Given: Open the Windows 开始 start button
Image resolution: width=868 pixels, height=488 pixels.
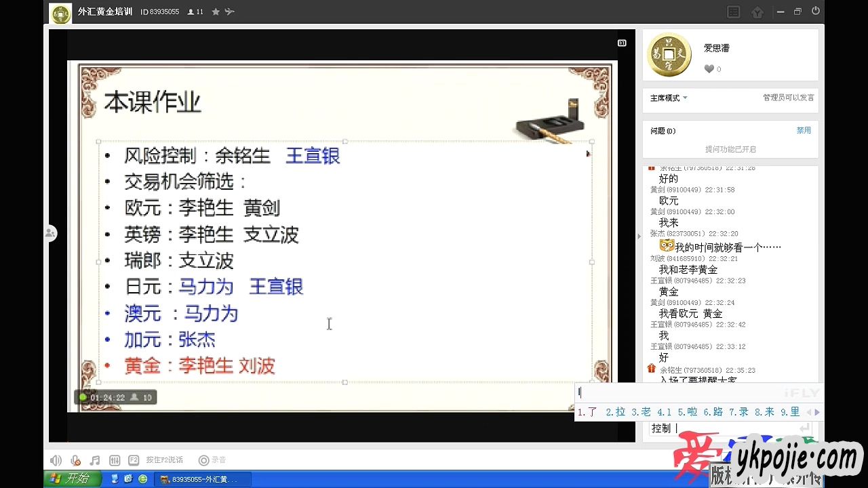Looking at the screenshot, I should point(72,479).
